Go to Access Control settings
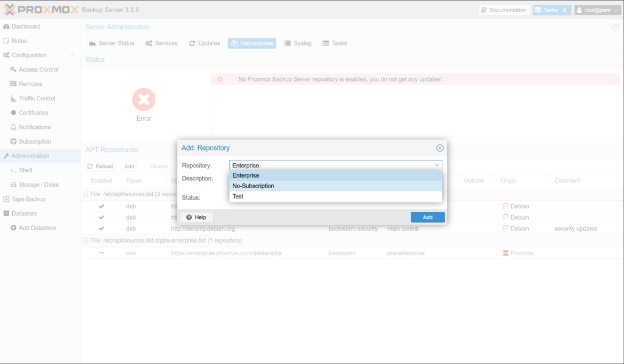The image size is (624, 364). [38, 69]
